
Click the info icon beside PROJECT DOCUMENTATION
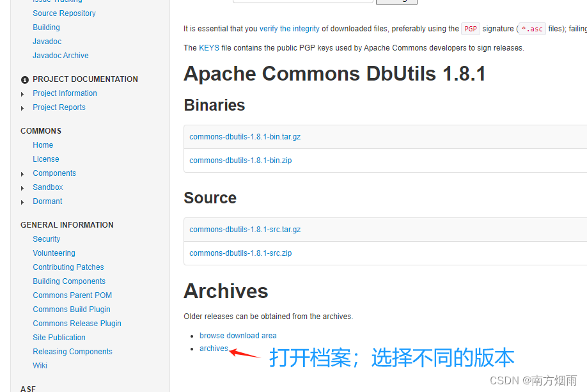click(x=24, y=79)
